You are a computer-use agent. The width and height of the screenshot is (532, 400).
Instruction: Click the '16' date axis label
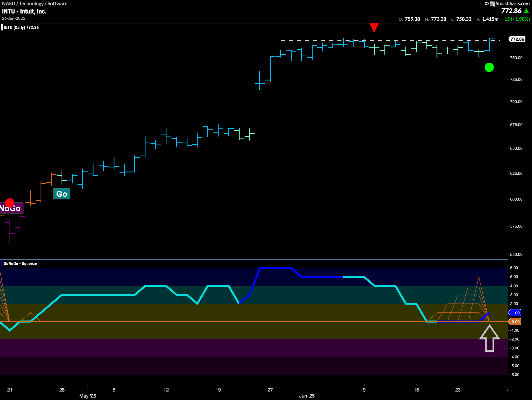(x=416, y=390)
